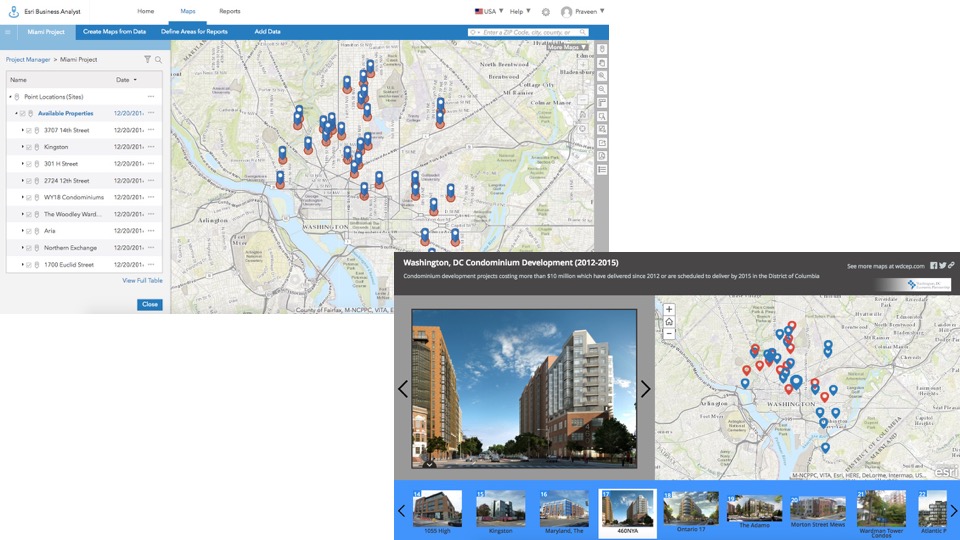Open the Add Data menu

[x=268, y=32]
